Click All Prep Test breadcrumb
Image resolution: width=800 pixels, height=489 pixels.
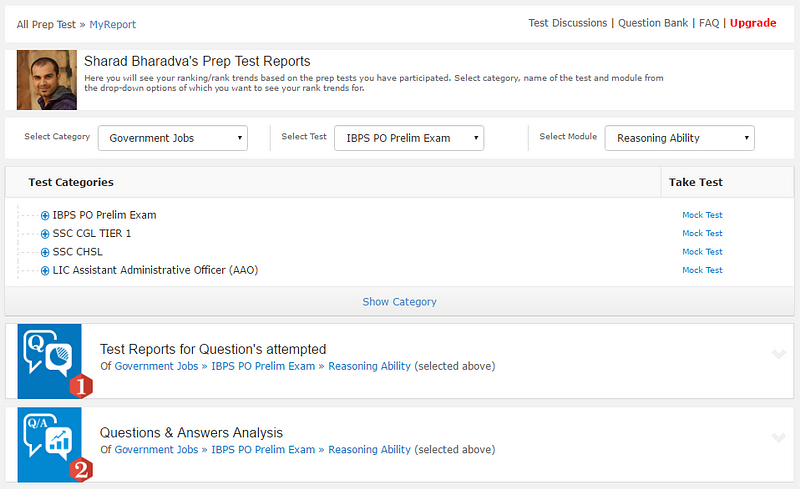[46, 25]
